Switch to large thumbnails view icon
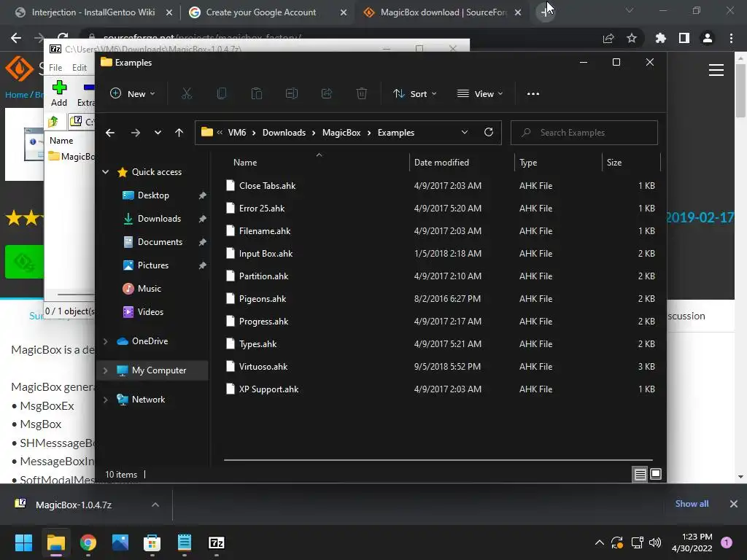The width and height of the screenshot is (747, 560). coord(656,474)
